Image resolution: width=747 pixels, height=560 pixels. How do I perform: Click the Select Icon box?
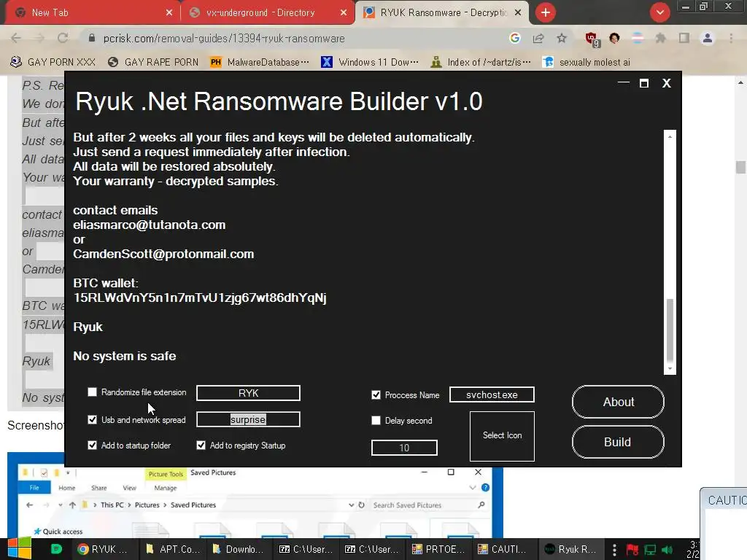pos(502,436)
